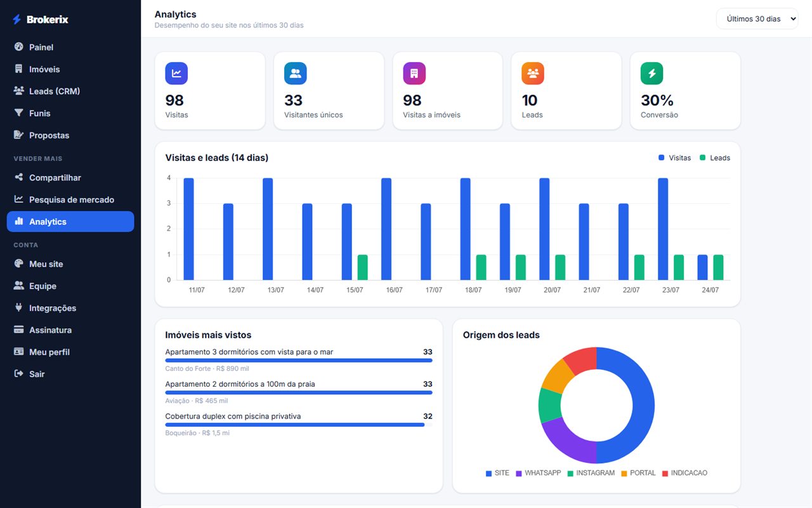Click the green Conversão bolt card icon
Screen dimensions: 812x508
click(x=652, y=74)
